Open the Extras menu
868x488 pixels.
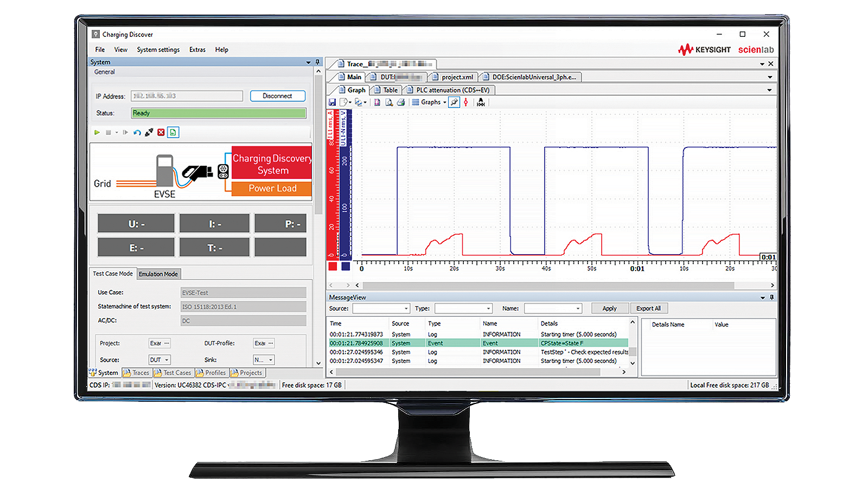point(197,49)
